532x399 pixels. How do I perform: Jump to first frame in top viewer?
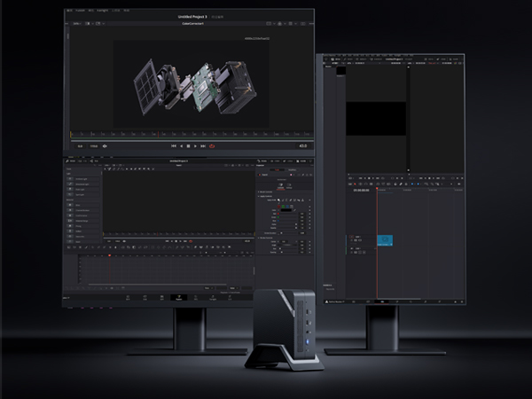point(174,145)
